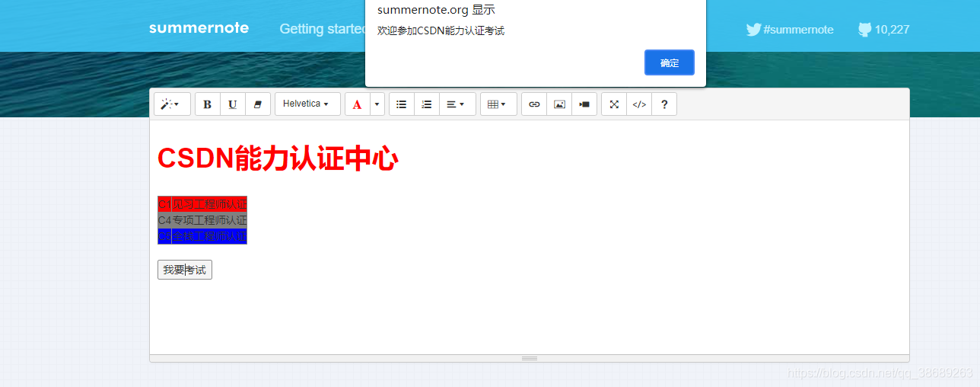
Task: Expand the font color palette arrow
Action: click(377, 104)
